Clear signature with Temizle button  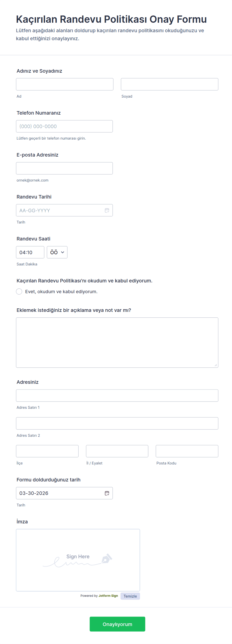pyautogui.click(x=130, y=596)
